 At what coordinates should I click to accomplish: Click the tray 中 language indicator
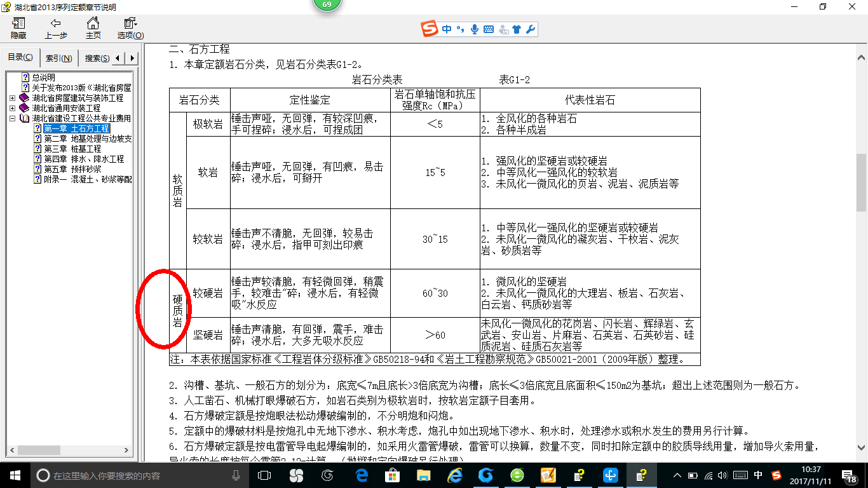click(x=758, y=475)
